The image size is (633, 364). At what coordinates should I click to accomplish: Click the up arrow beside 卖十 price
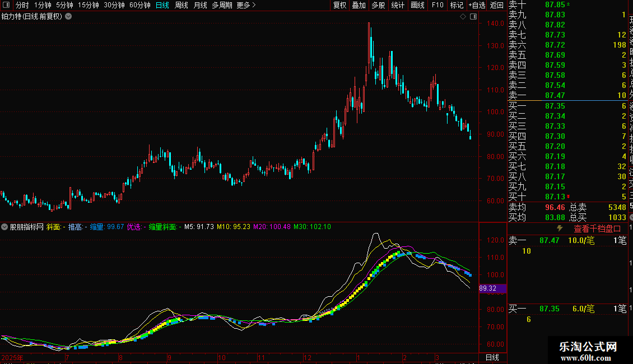click(x=569, y=4)
